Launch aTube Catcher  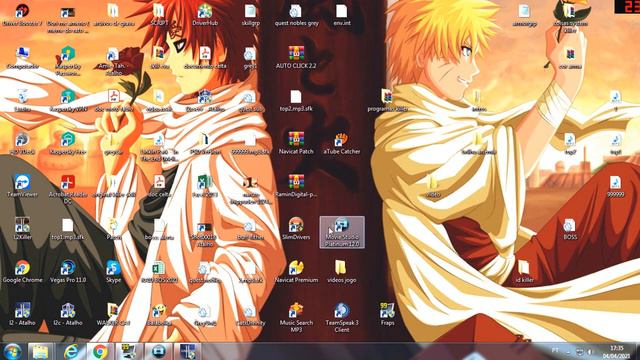tap(342, 143)
